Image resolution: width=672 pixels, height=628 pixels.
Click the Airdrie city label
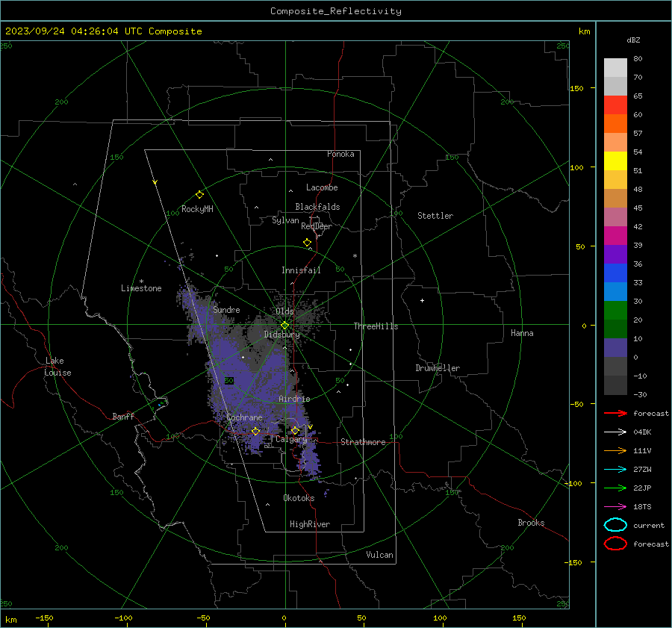pyautogui.click(x=294, y=399)
